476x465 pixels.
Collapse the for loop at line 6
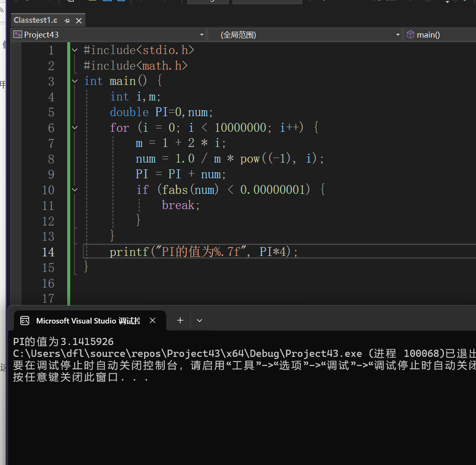pos(75,128)
